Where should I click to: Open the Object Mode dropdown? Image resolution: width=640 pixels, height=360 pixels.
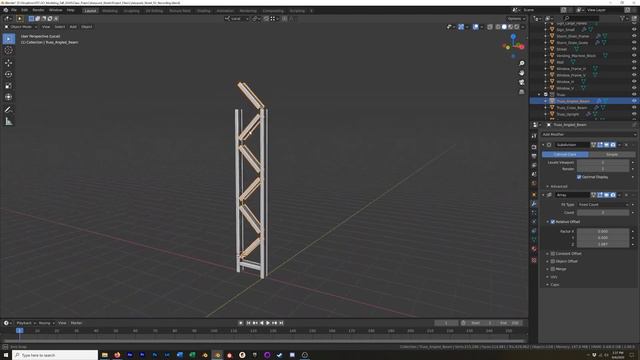(x=20, y=27)
